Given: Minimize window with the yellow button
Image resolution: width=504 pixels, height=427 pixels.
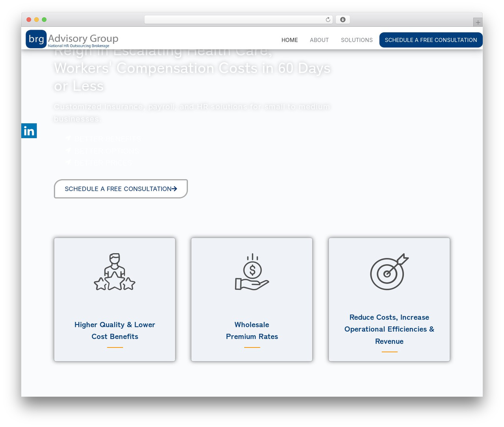Looking at the screenshot, I should [37, 20].
